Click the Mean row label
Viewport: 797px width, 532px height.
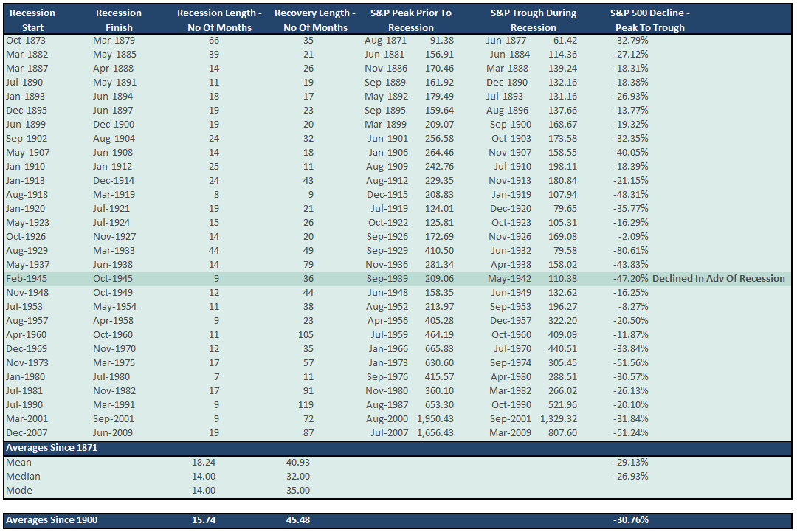tap(18, 463)
